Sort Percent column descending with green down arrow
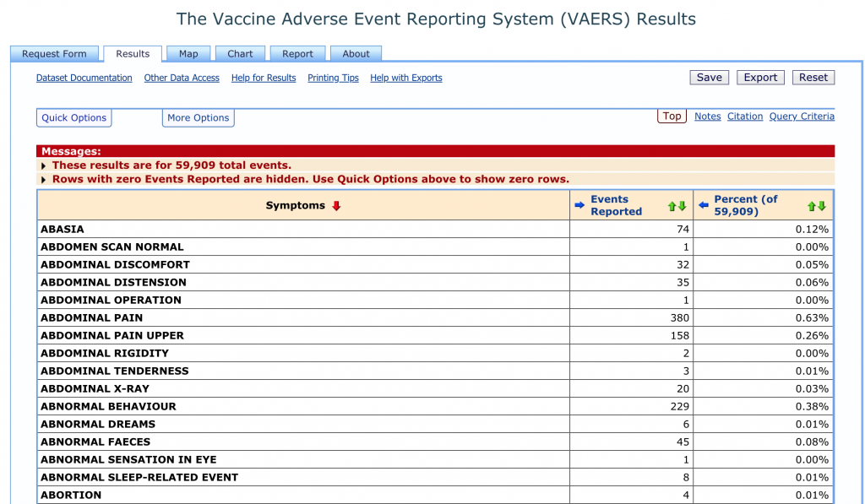This screenshot has height=504, width=865. (x=822, y=206)
